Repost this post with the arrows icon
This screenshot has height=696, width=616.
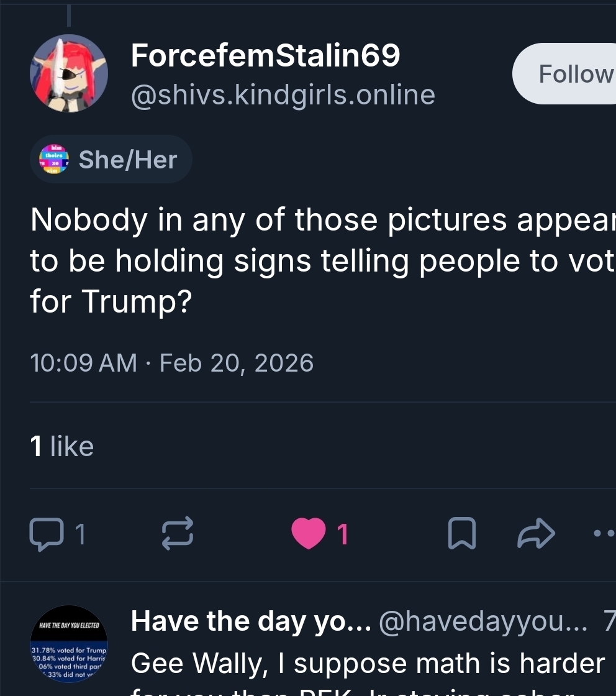pos(178,534)
